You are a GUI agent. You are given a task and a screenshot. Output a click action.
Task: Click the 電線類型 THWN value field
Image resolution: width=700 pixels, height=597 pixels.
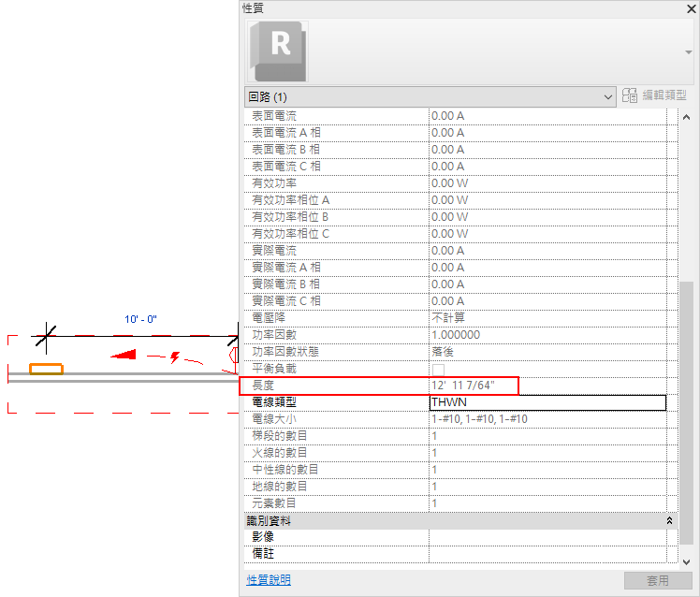point(547,402)
